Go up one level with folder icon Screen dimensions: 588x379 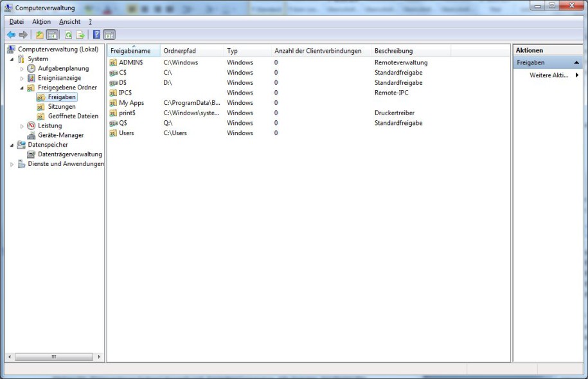click(39, 35)
